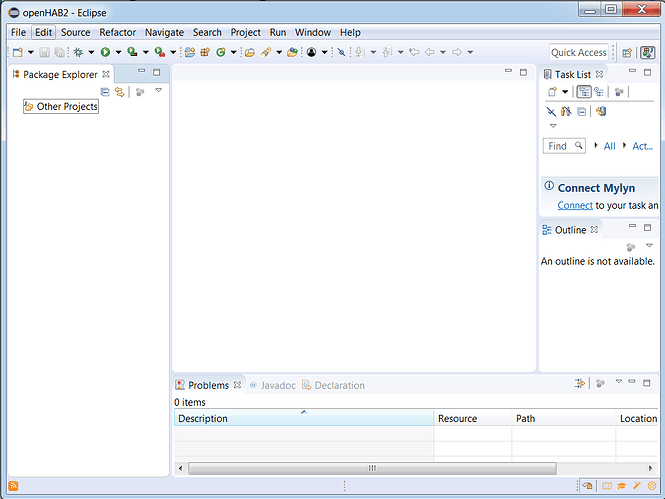Click the RSS feed icon in status bar
This screenshot has height=499, width=665.
point(13,486)
